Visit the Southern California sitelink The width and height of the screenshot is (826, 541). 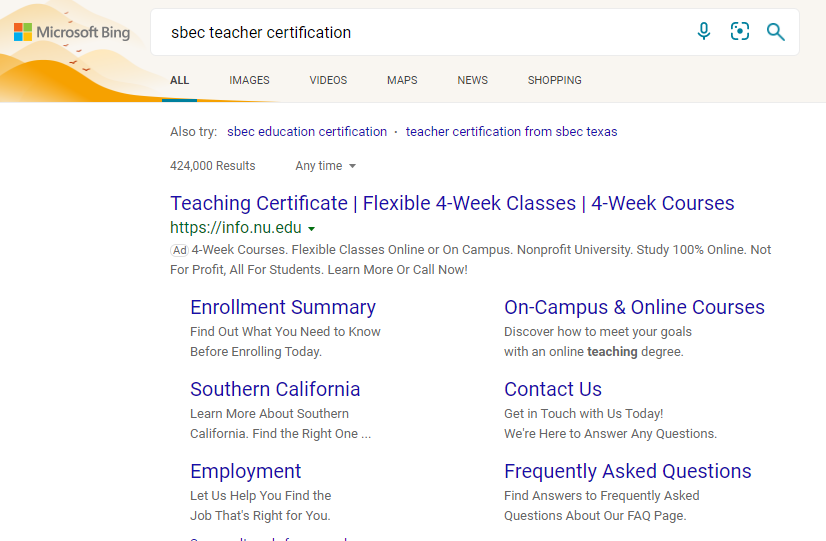tap(275, 389)
